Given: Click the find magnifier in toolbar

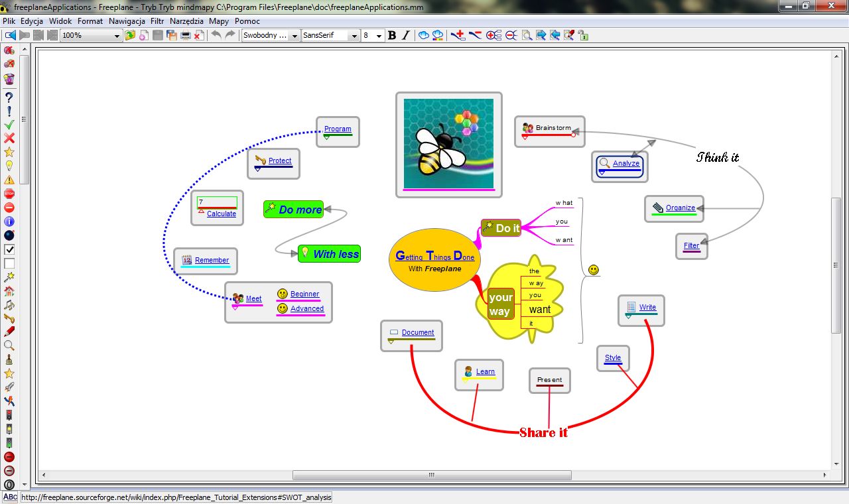Looking at the screenshot, I should [x=527, y=35].
